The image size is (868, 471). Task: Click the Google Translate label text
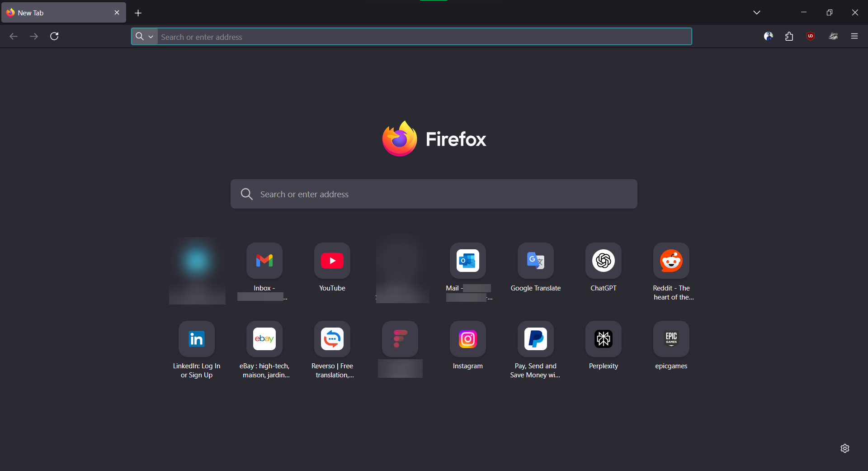[536, 288]
